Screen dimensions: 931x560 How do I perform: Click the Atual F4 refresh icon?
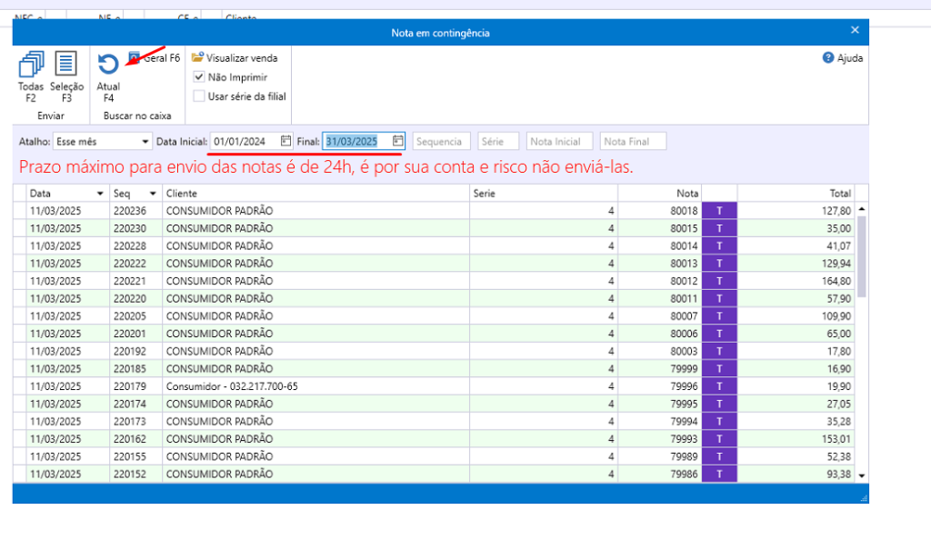(x=108, y=65)
